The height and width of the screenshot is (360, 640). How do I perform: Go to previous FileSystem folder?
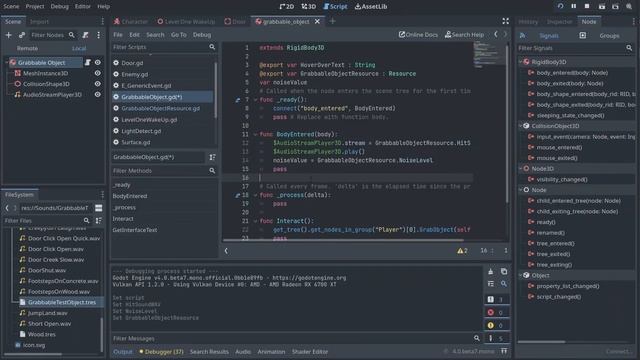[7, 208]
